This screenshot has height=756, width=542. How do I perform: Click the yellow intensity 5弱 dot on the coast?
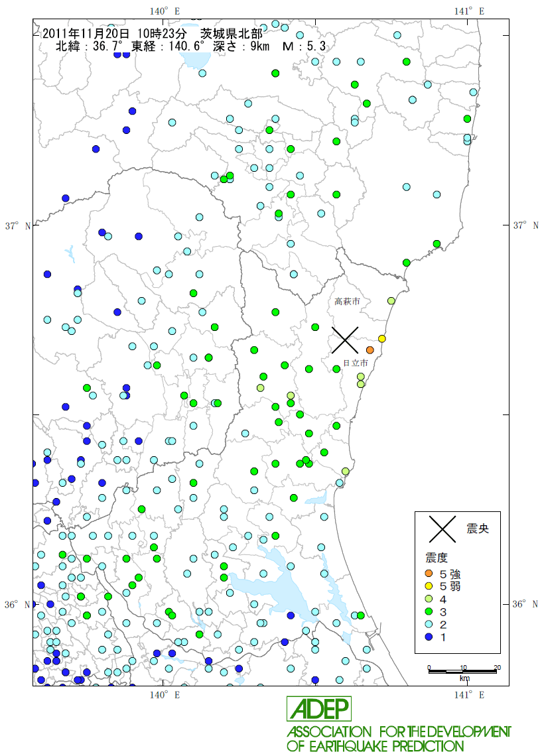tap(382, 338)
